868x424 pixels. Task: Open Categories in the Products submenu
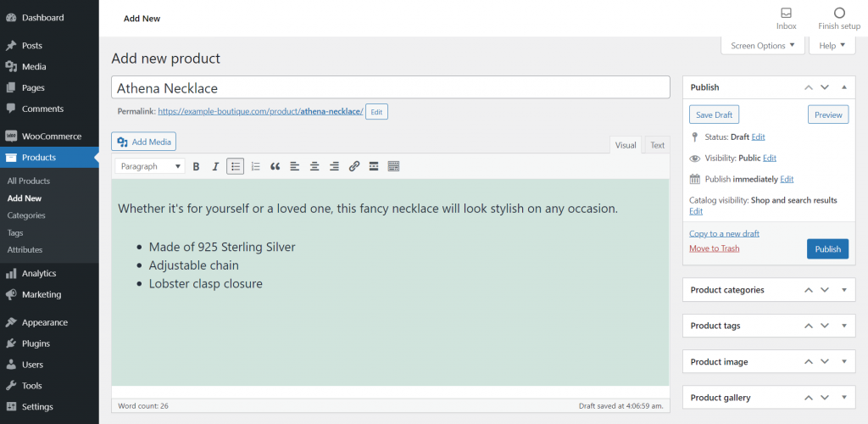(26, 215)
